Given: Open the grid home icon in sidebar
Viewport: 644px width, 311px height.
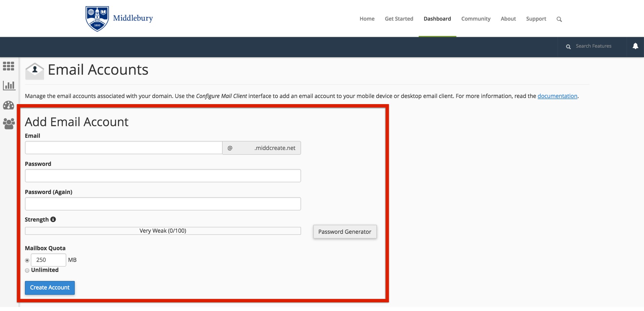Looking at the screenshot, I should [x=9, y=66].
